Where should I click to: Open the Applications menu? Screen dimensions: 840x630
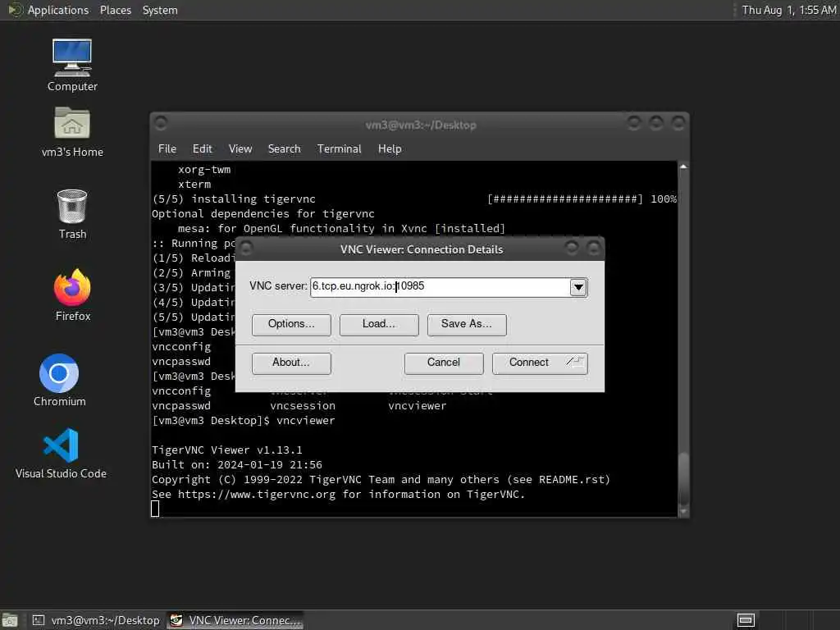(x=58, y=10)
